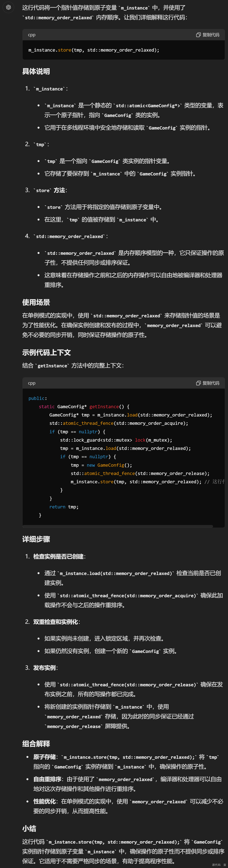The width and height of the screenshot is (228, 868).
Task: Click numbered item '`tmp`:'
Action: click(41, 144)
